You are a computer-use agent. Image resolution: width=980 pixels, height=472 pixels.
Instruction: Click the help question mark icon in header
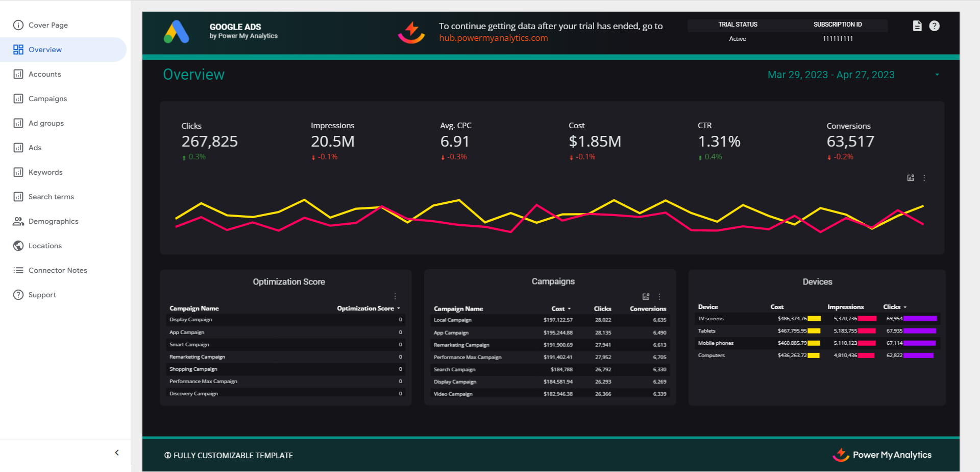click(x=935, y=26)
